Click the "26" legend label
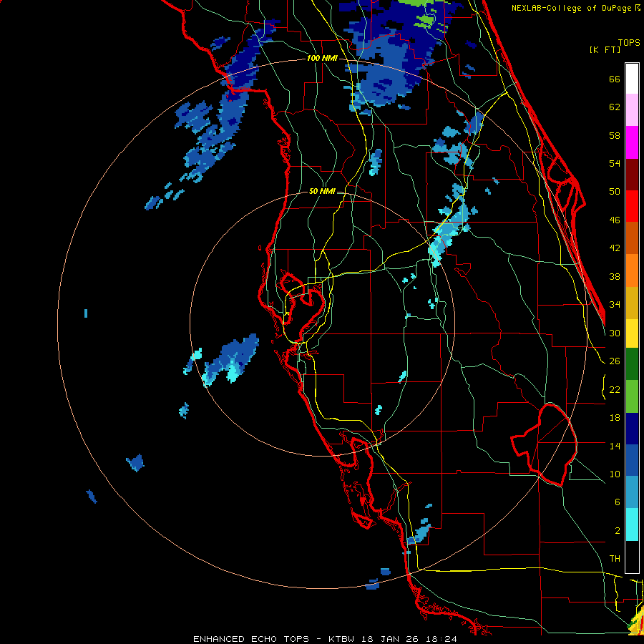This screenshot has height=644, width=644. point(615,361)
